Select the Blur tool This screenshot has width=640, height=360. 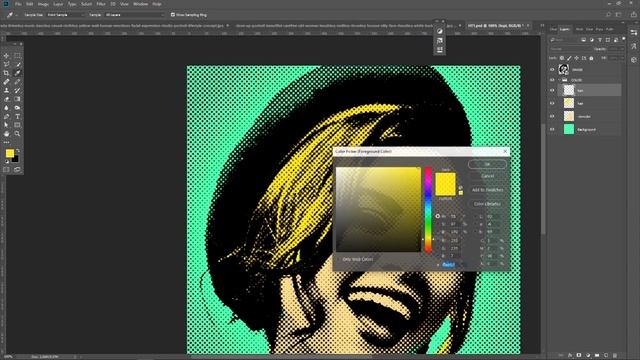point(6,108)
